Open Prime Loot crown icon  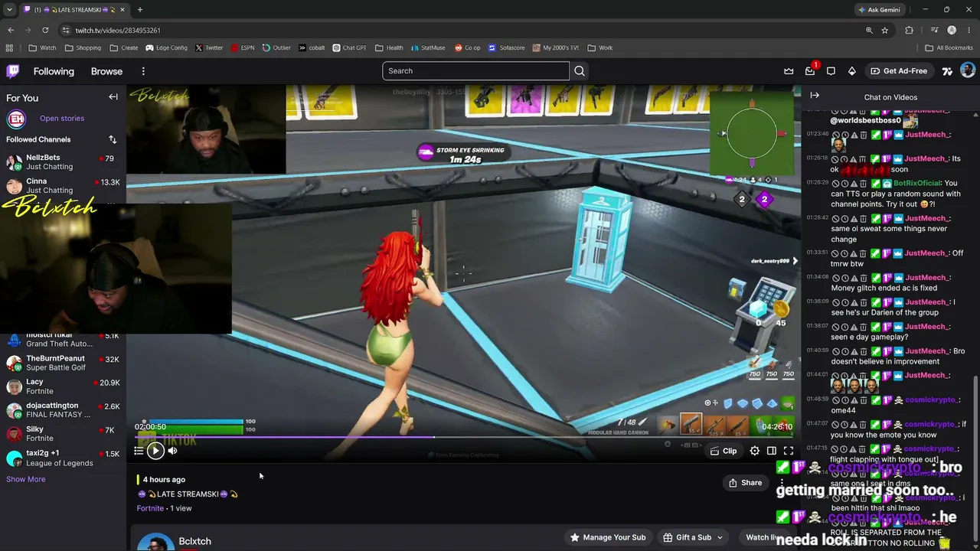click(789, 71)
